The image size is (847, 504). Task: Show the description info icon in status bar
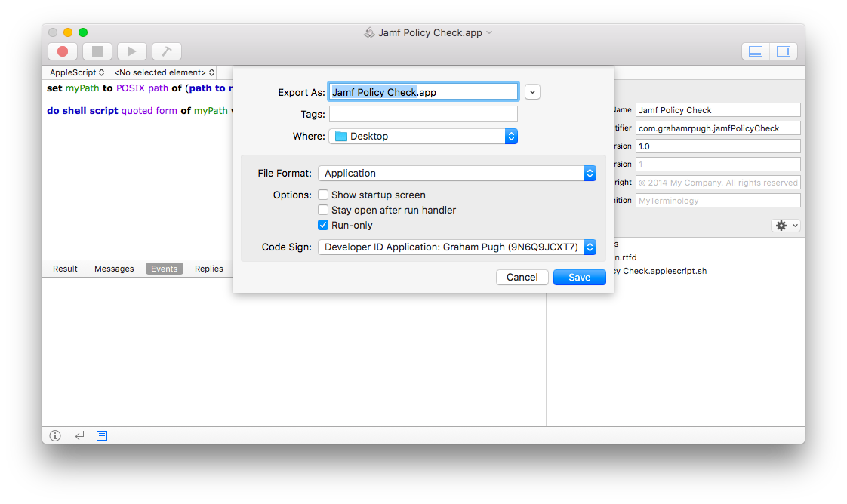[x=55, y=435]
